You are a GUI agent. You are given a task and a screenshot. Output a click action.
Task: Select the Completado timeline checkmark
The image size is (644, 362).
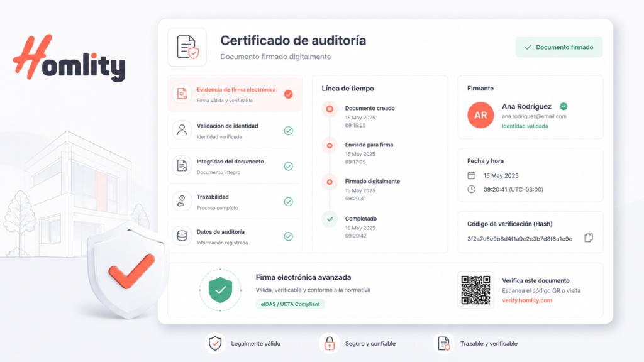tap(330, 219)
